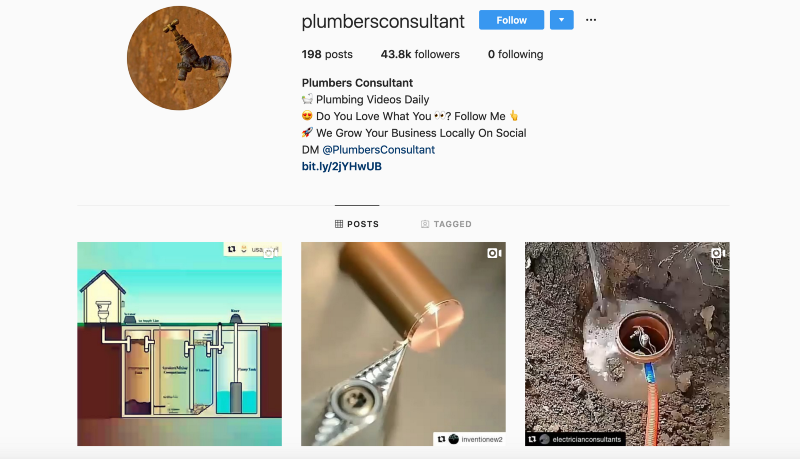
Task: Click the repost icon on septic diagram post
Action: [232, 249]
